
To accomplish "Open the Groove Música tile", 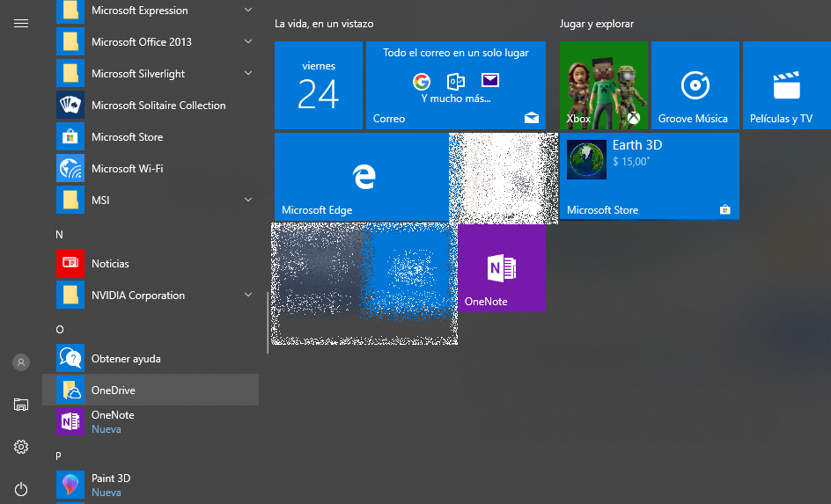I will 695,85.
